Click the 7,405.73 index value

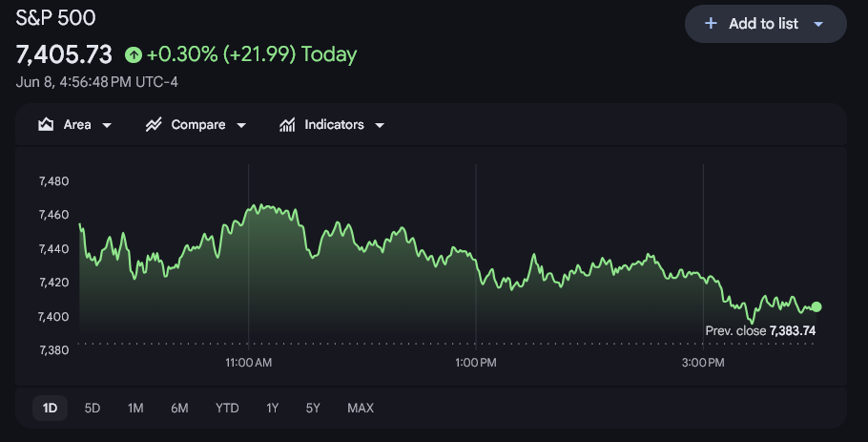[64, 54]
